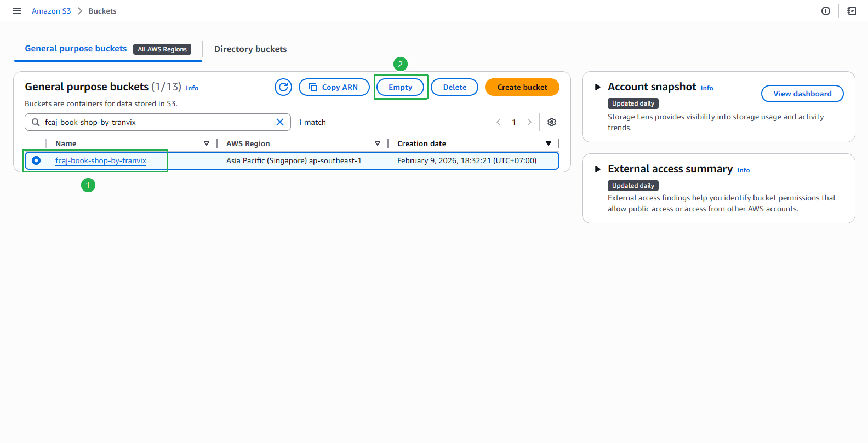This screenshot has height=443, width=868.
Task: Click the bucket search input field
Action: [157, 122]
